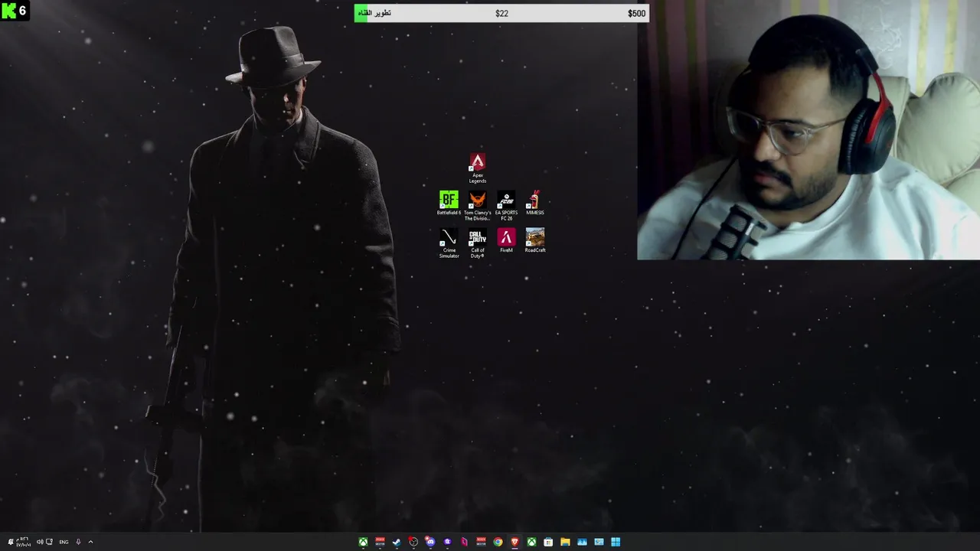
Task: Click the taskbar volume speaker icon
Action: pos(40,542)
